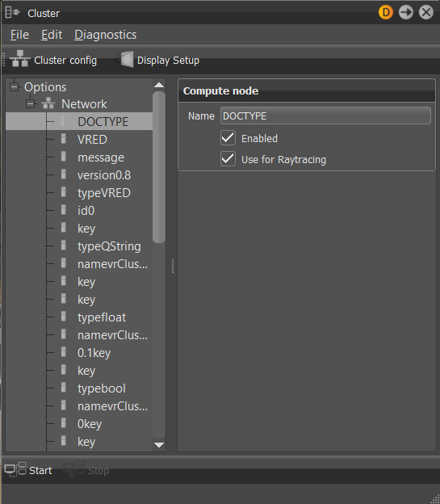Toggle the Use for Raytracing checkbox

coord(228,159)
